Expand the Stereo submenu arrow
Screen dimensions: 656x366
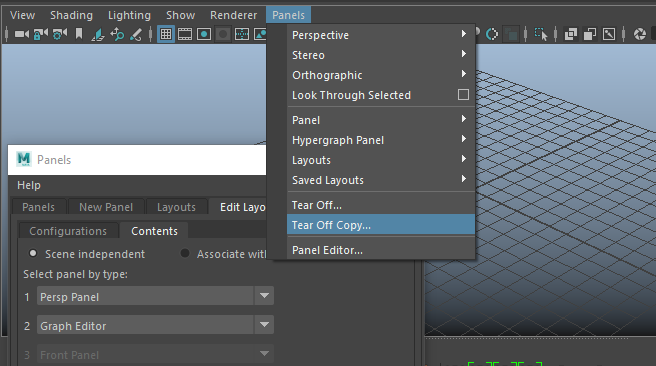coord(464,54)
